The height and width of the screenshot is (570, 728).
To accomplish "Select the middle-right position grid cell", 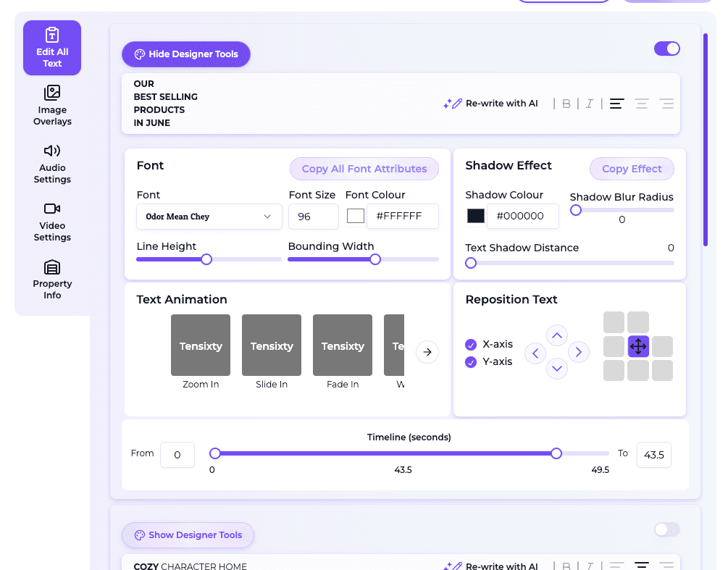I will pyautogui.click(x=662, y=346).
